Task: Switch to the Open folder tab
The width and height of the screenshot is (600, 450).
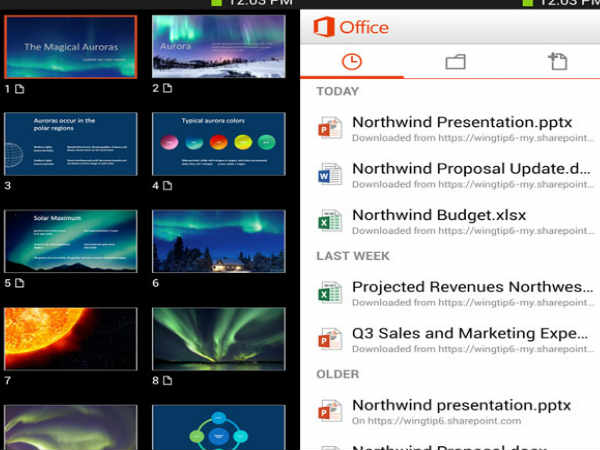Action: click(455, 62)
